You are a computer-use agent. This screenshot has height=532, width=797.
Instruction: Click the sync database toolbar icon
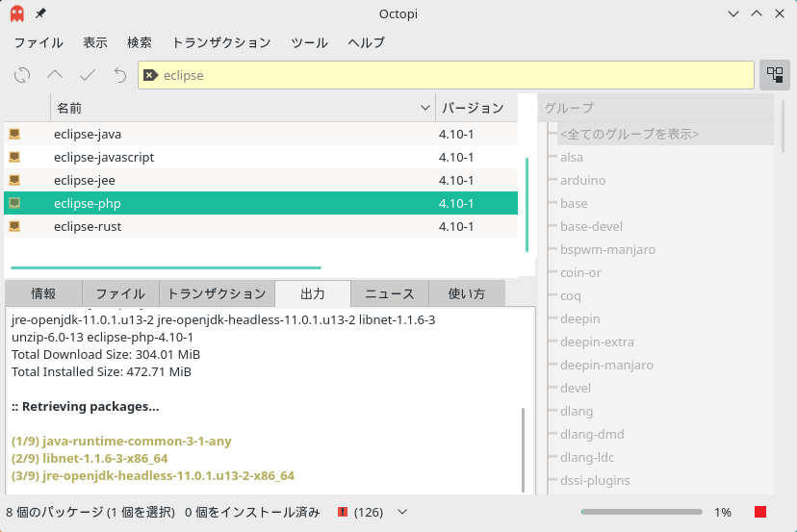point(22,75)
